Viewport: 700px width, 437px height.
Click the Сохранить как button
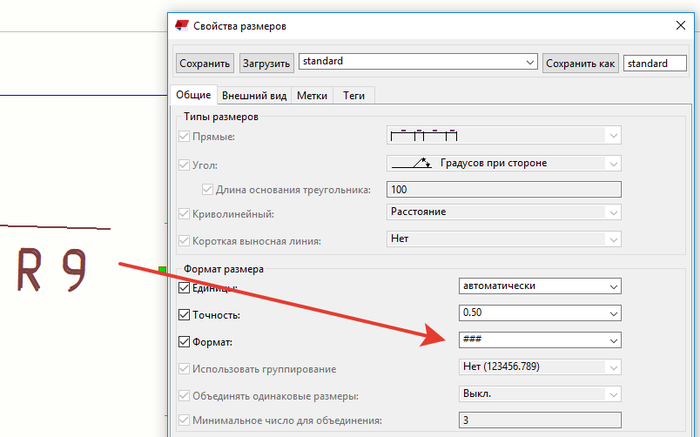click(580, 63)
